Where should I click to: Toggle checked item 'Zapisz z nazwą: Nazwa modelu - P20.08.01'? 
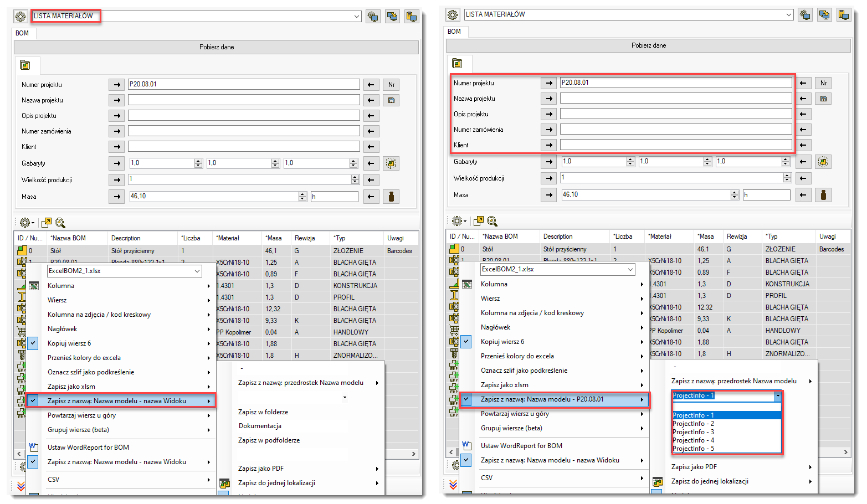pos(466,399)
